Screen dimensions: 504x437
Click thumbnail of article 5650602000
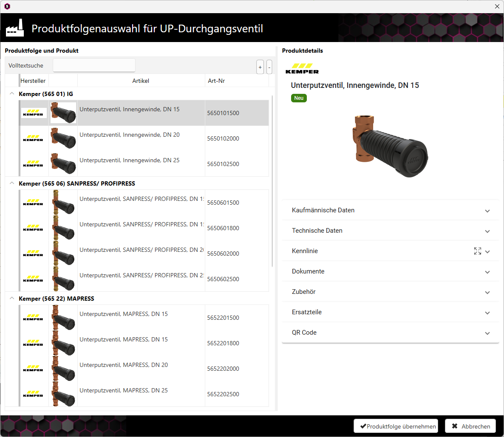[x=63, y=253]
